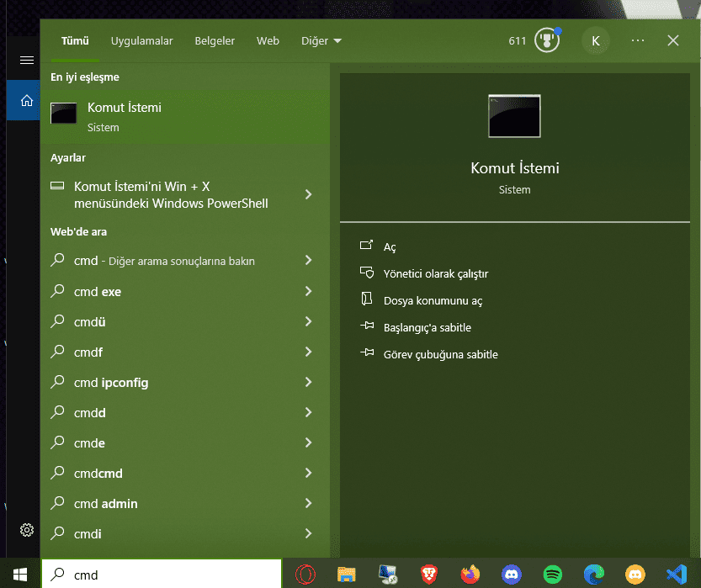This screenshot has height=588, width=701.
Task: Switch to the Uygulamalar tab
Action: pos(141,41)
